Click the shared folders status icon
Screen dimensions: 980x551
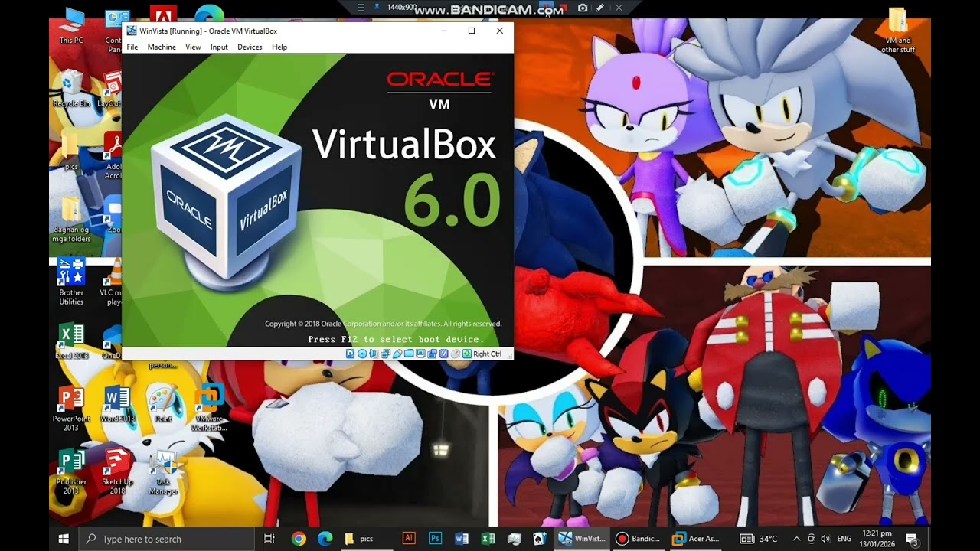409,354
